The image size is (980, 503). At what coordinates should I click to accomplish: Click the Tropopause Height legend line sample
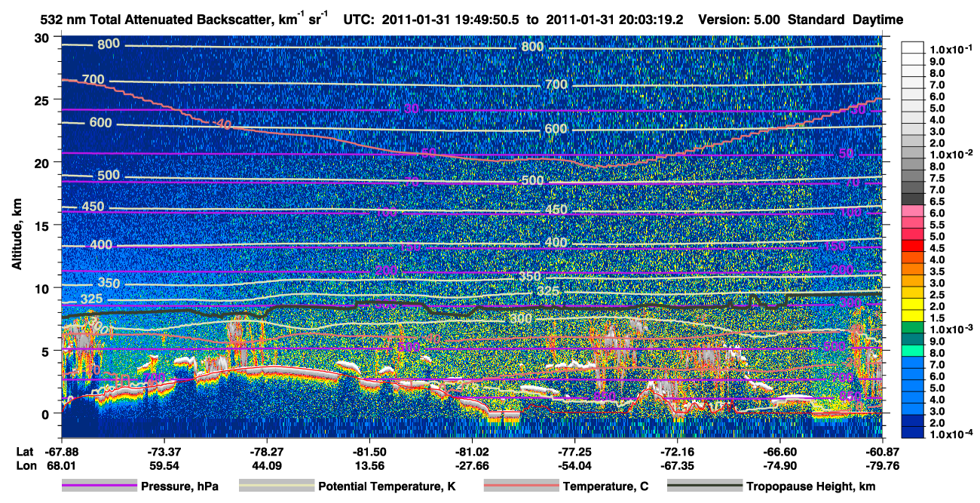pyautogui.click(x=705, y=486)
